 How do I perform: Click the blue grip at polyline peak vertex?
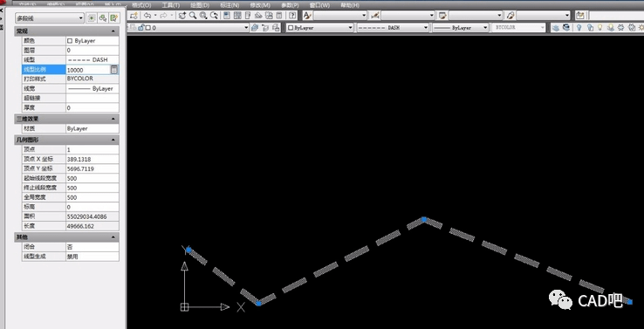pos(424,219)
